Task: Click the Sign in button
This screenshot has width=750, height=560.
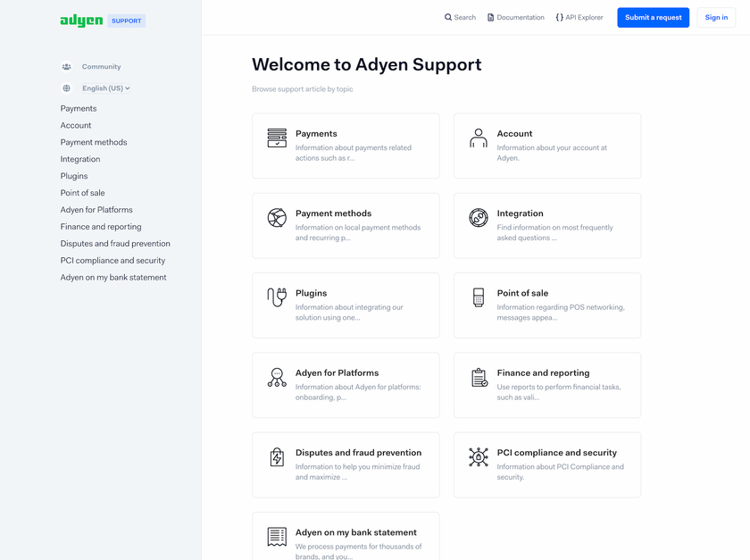Action: 716,18
